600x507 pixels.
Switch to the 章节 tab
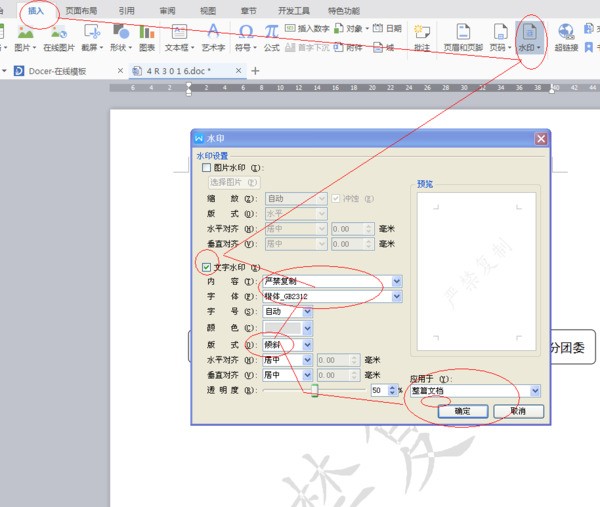[248, 11]
